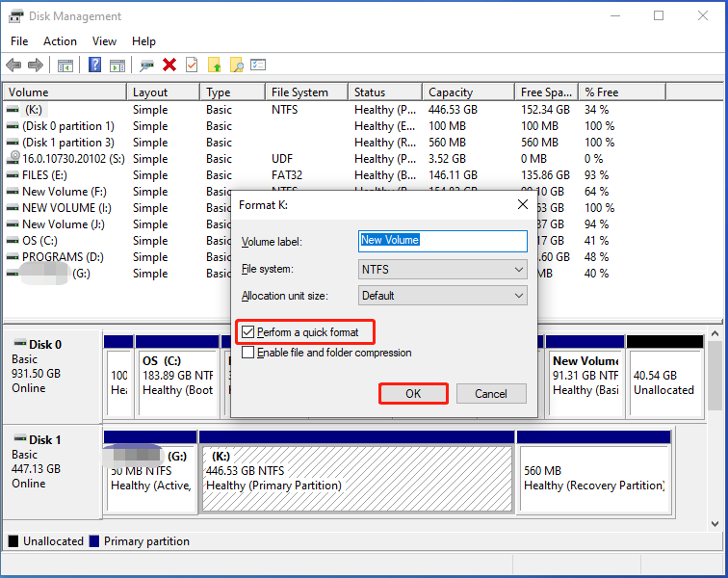Open the Action menu

[x=60, y=41]
